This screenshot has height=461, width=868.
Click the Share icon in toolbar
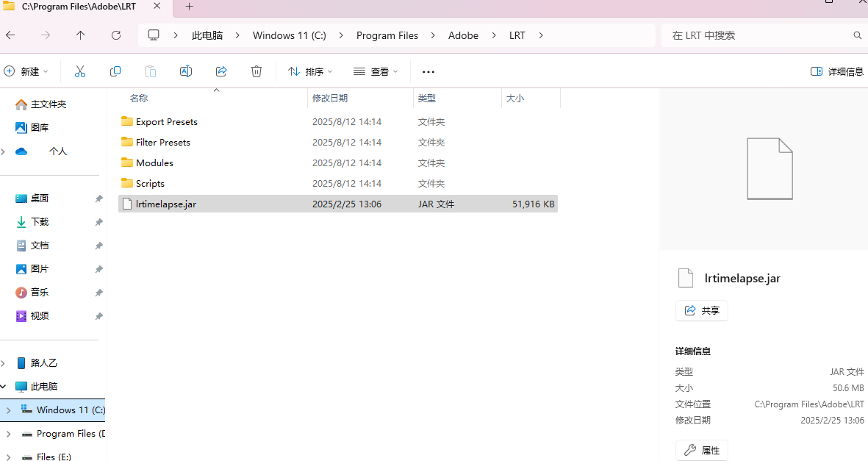[x=221, y=71]
